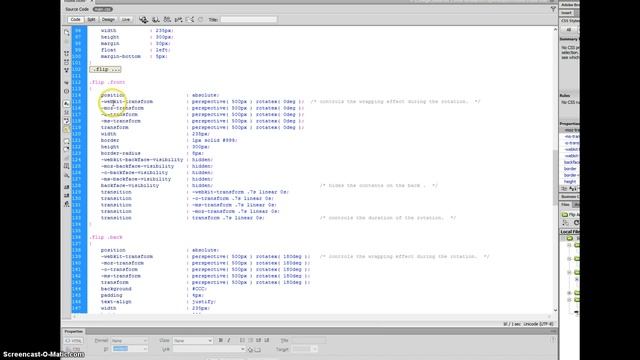
Task: Switch to Code view
Action: click(x=76, y=20)
